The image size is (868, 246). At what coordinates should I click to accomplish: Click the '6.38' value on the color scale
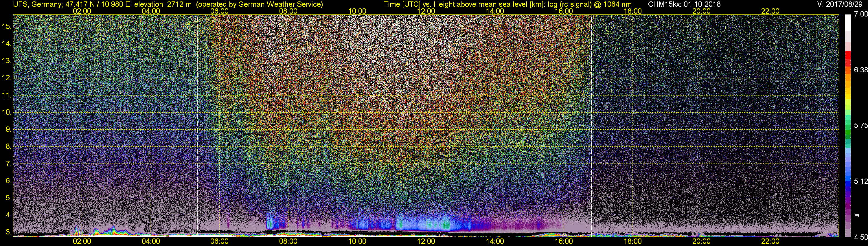pos(860,70)
